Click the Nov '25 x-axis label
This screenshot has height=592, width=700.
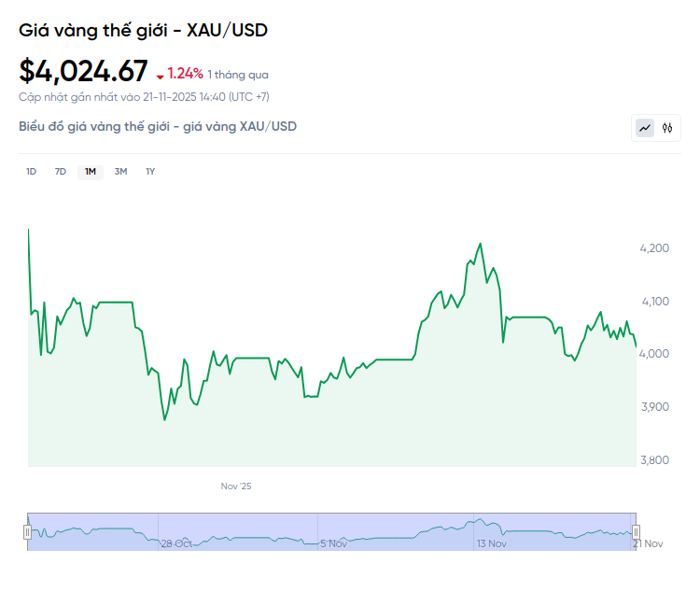[x=236, y=486]
